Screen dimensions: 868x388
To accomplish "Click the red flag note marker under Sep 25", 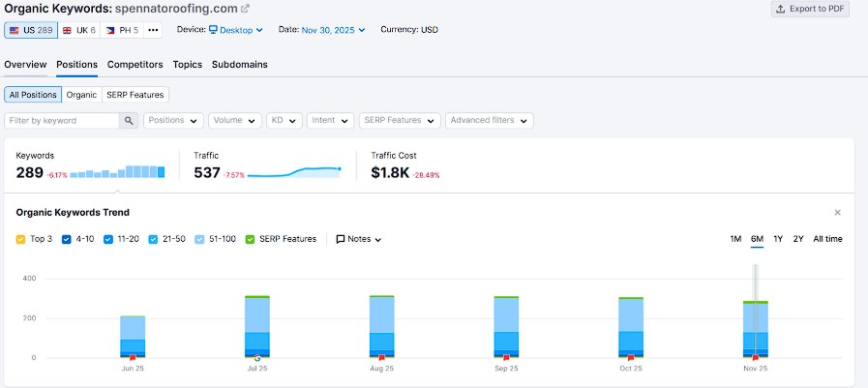I will 506,358.
